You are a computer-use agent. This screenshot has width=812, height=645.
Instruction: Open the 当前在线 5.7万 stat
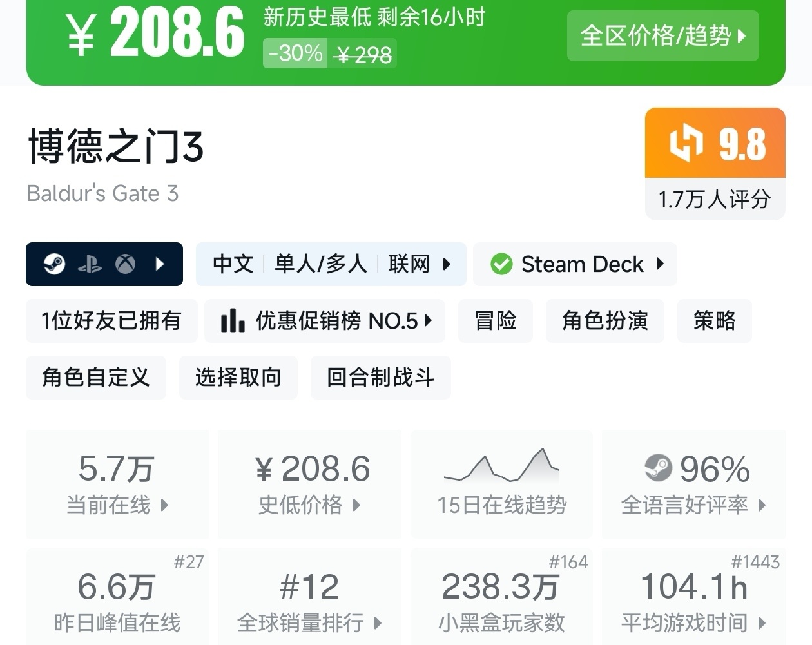117,485
